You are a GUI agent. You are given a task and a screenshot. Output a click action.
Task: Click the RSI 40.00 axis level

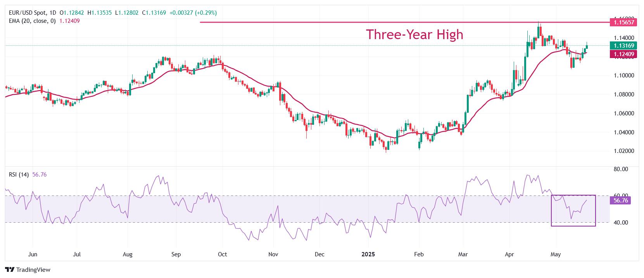621,223
